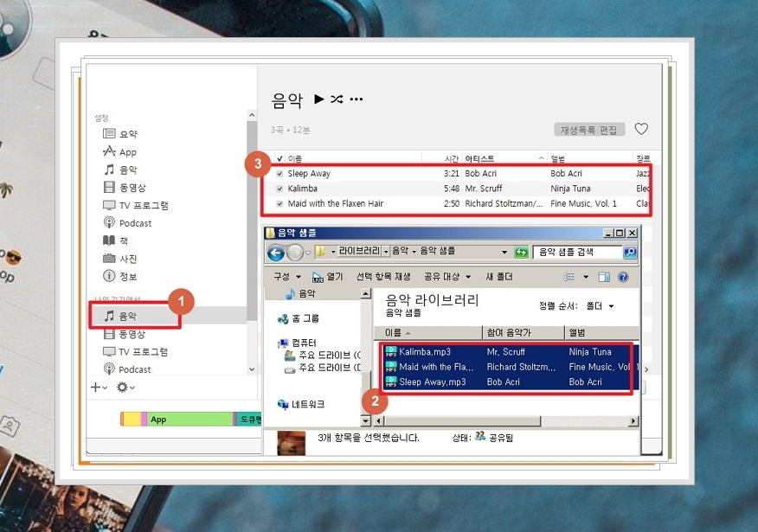
Task: Click in the 음악 샘플 검색 field
Action: 577,252
